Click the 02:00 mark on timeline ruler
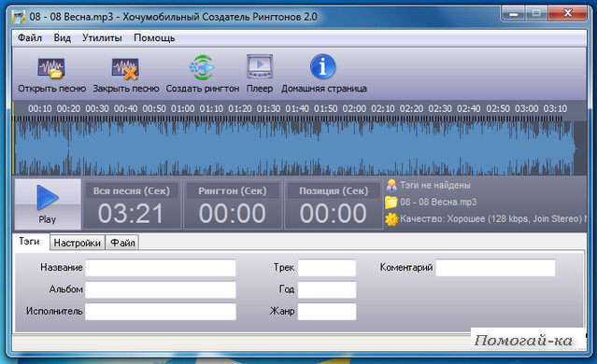Image resolution: width=597 pixels, height=364 pixels. pyautogui.click(x=354, y=109)
